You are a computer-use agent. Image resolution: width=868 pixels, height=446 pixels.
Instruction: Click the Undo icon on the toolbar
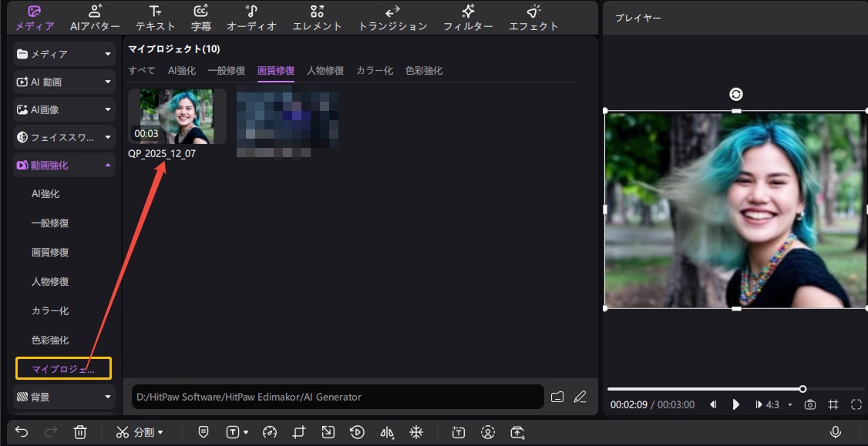21,432
